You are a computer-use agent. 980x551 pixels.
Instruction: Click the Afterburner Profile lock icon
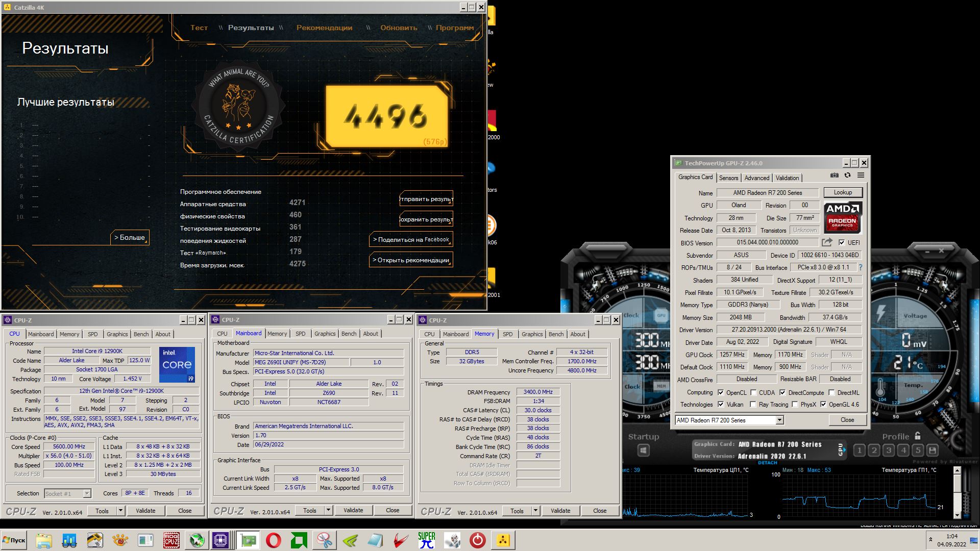point(918,436)
